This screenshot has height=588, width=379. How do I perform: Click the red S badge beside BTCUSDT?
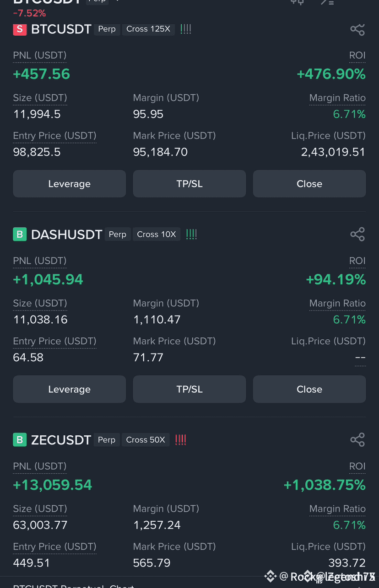19,29
